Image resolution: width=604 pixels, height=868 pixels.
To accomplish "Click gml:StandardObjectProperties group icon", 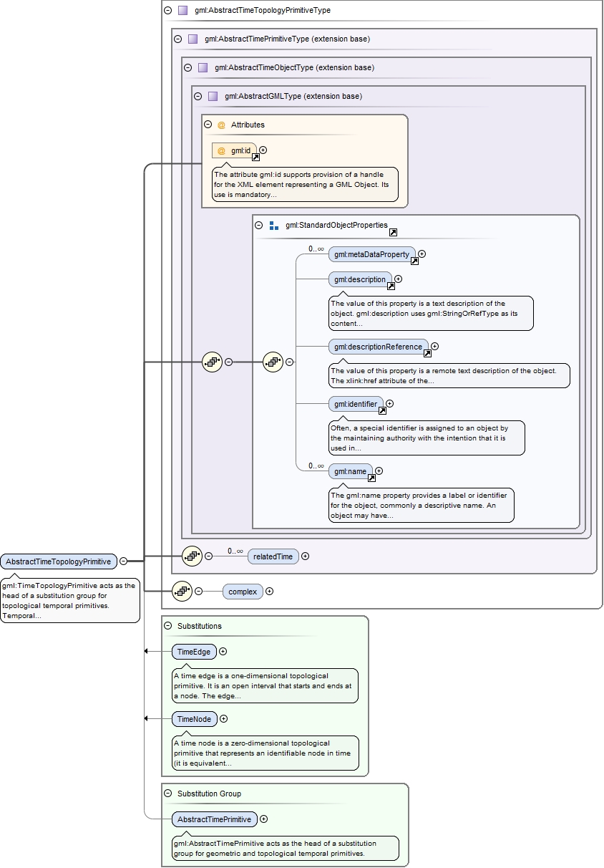I will pyautogui.click(x=274, y=226).
